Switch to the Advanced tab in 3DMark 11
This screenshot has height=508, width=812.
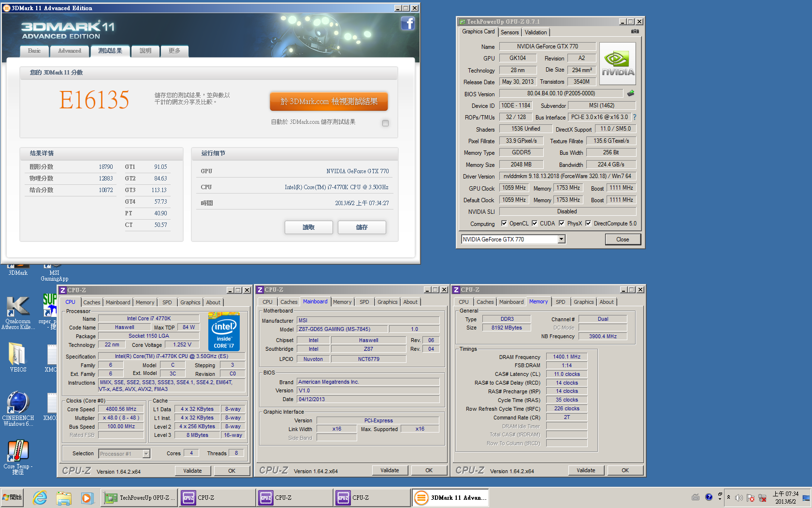coord(70,51)
